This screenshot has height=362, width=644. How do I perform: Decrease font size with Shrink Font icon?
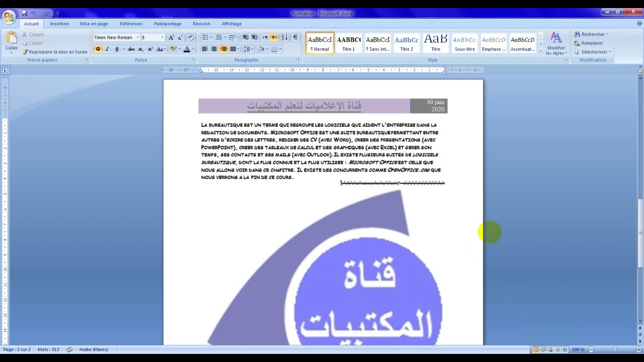[179, 37]
